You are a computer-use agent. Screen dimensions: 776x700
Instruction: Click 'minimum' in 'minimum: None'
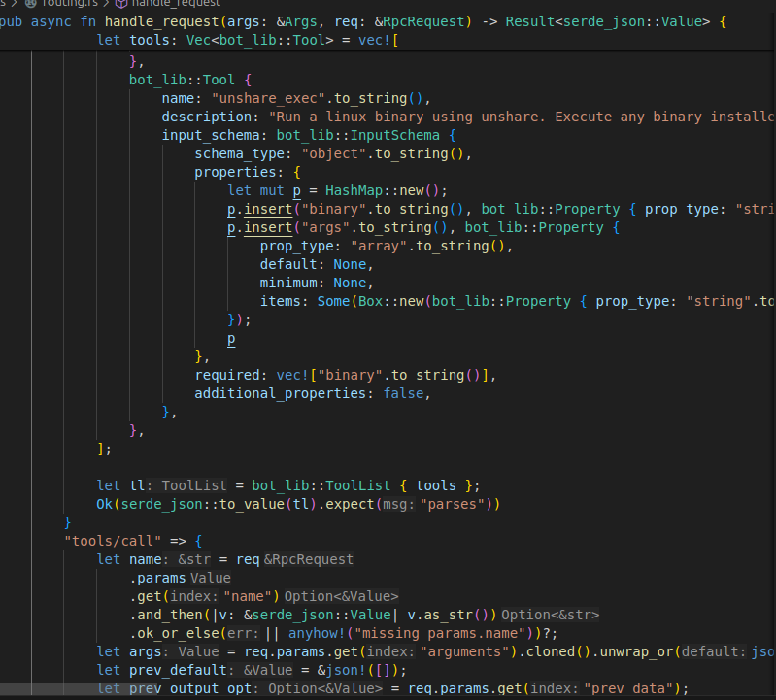[x=288, y=283]
